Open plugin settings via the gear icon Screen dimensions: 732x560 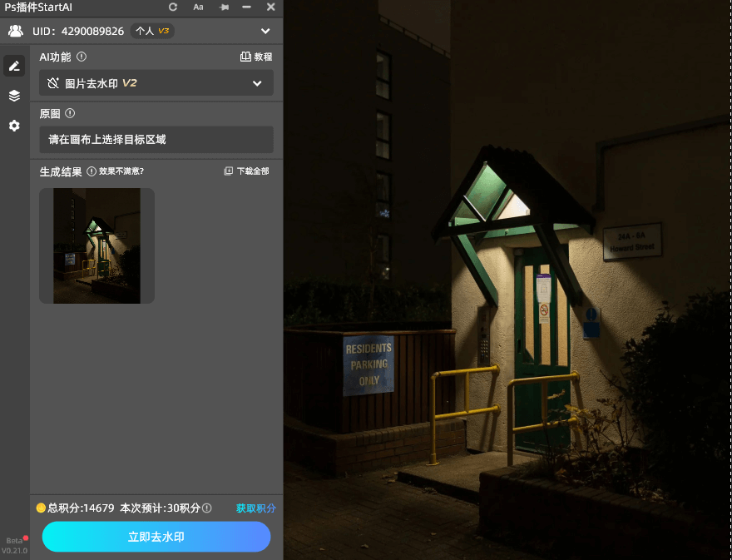coord(13,126)
